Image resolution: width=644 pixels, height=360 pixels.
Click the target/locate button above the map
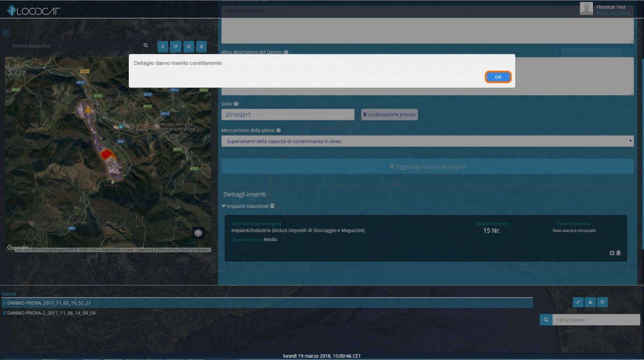(188, 47)
